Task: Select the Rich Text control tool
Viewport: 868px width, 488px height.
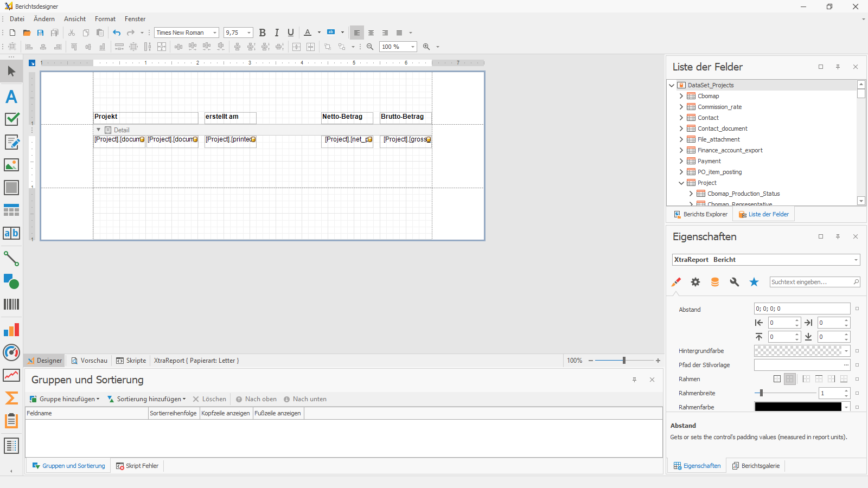Action: [11, 142]
